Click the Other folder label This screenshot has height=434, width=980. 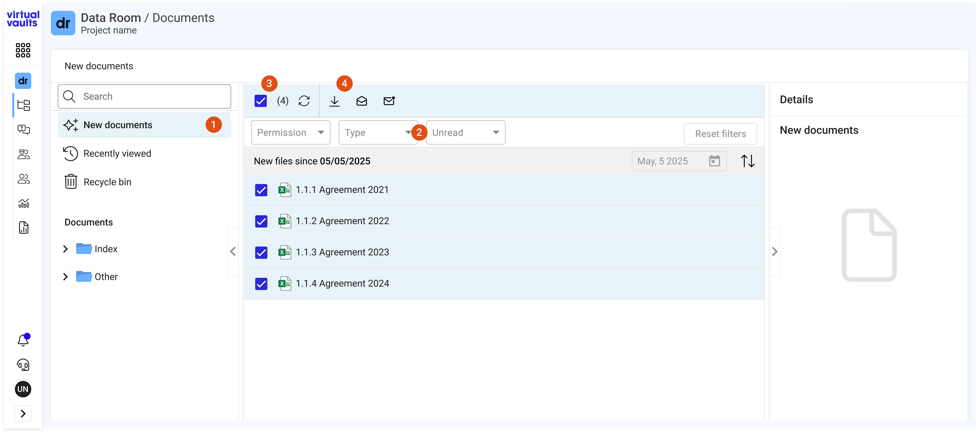(106, 277)
